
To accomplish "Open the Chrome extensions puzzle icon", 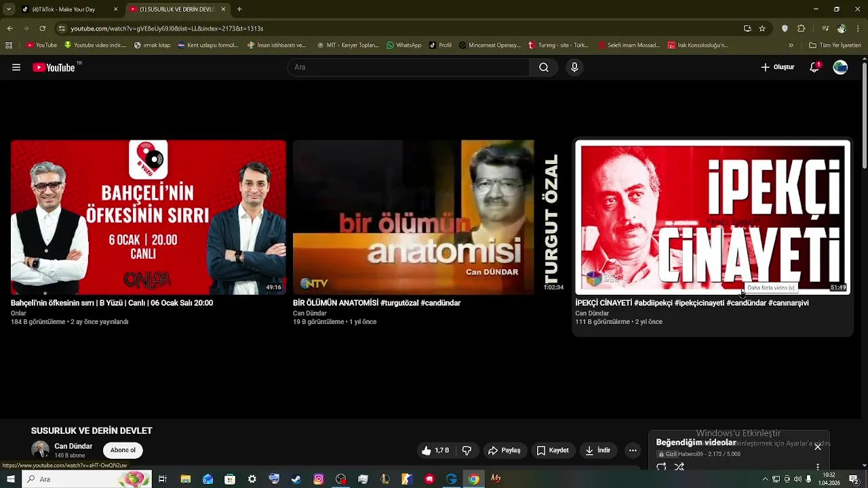I will 801,28.
